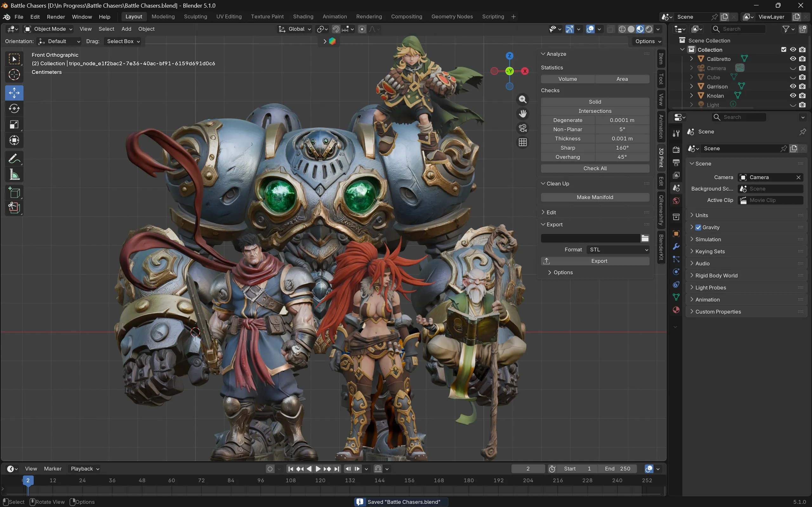Click the Intersections check button
The height and width of the screenshot is (507, 812).
coord(595,111)
